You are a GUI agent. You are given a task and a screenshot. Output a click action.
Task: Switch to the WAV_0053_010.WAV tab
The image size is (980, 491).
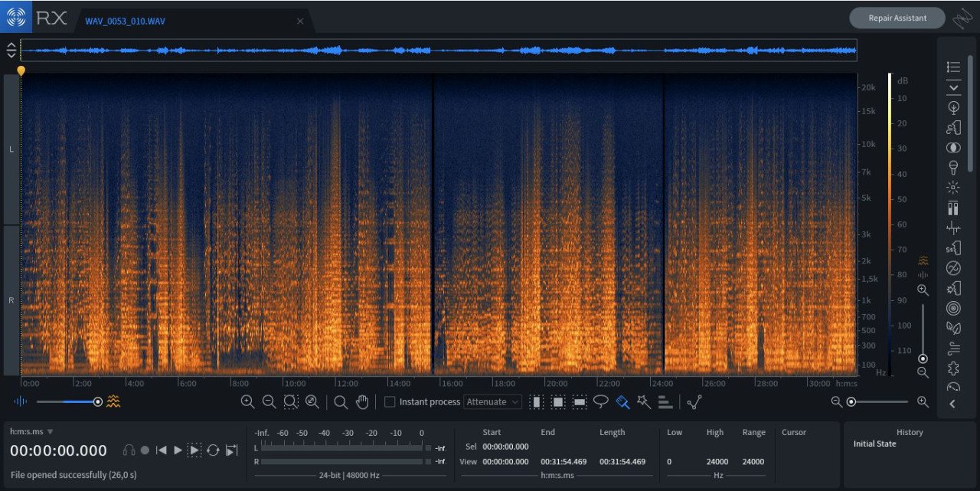point(125,21)
